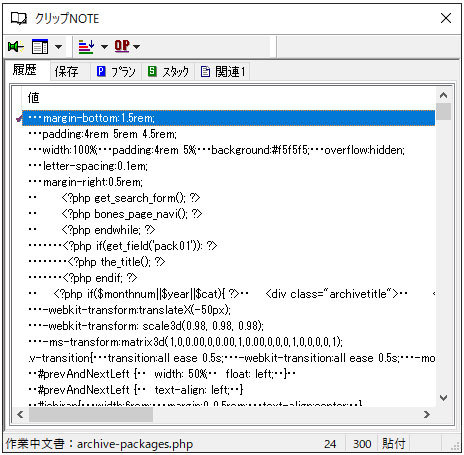The width and height of the screenshot is (464, 455).
Task: Open the スタック tab with S icon
Action: (x=168, y=71)
